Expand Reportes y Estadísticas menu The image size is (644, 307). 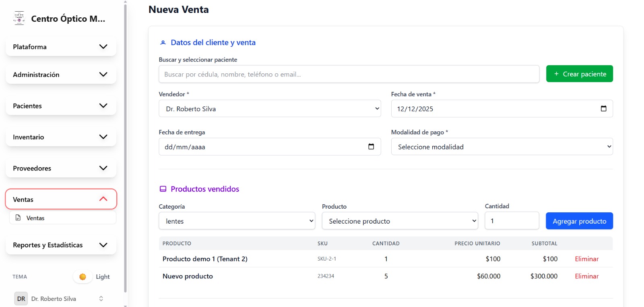point(61,245)
